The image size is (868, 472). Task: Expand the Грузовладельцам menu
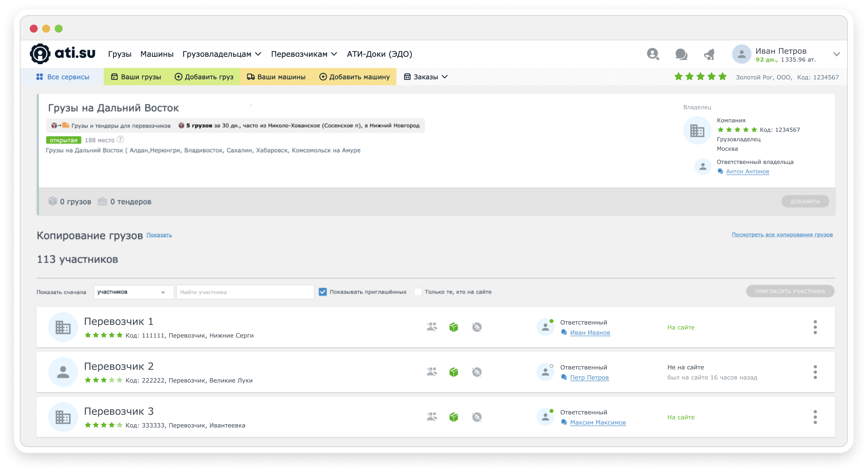pos(222,54)
